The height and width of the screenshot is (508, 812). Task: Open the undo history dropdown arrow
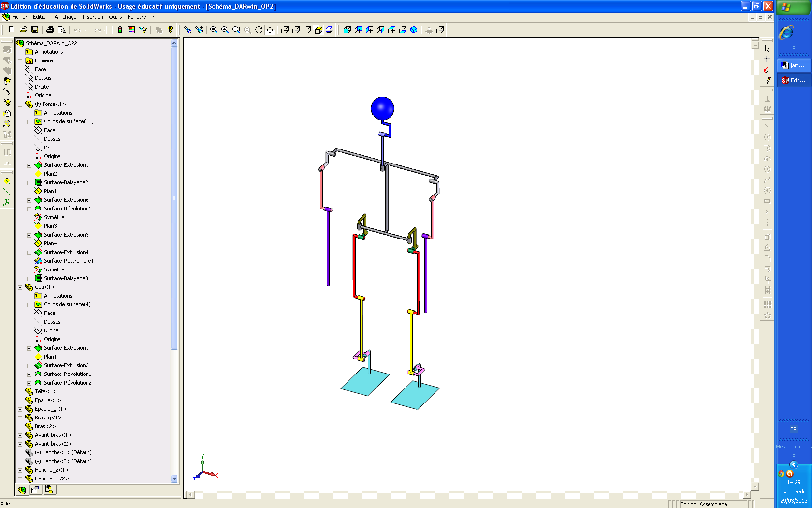[x=85, y=30]
